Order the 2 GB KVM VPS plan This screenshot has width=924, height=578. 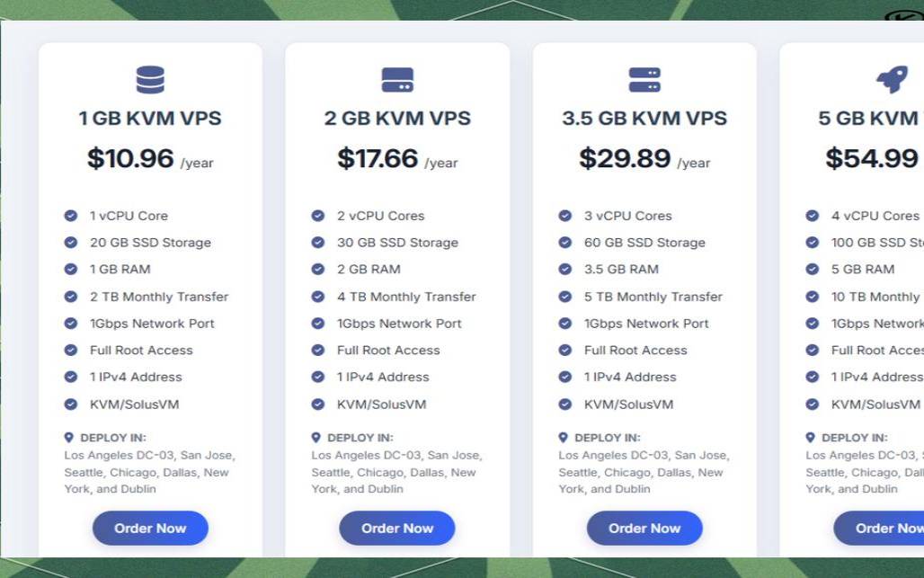pos(397,528)
